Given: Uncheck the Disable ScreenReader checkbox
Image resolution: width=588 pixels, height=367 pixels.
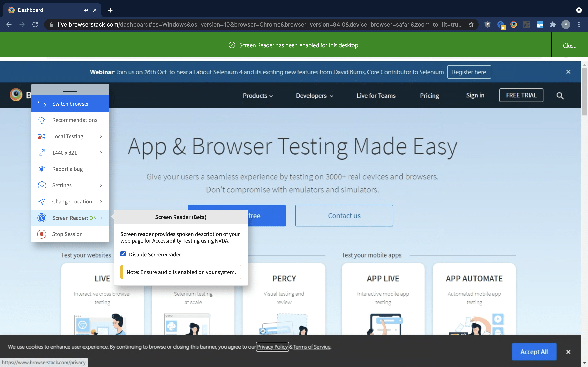Looking at the screenshot, I should pyautogui.click(x=123, y=254).
